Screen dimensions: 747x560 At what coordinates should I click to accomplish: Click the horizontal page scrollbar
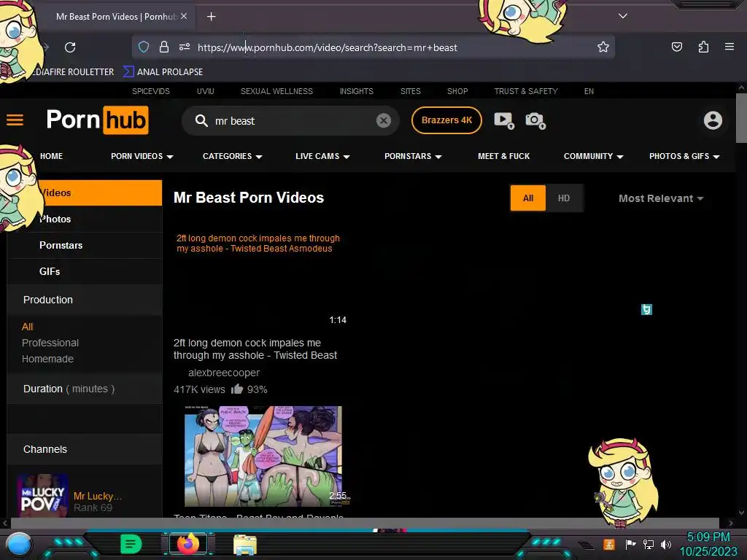pyautogui.click(x=365, y=523)
